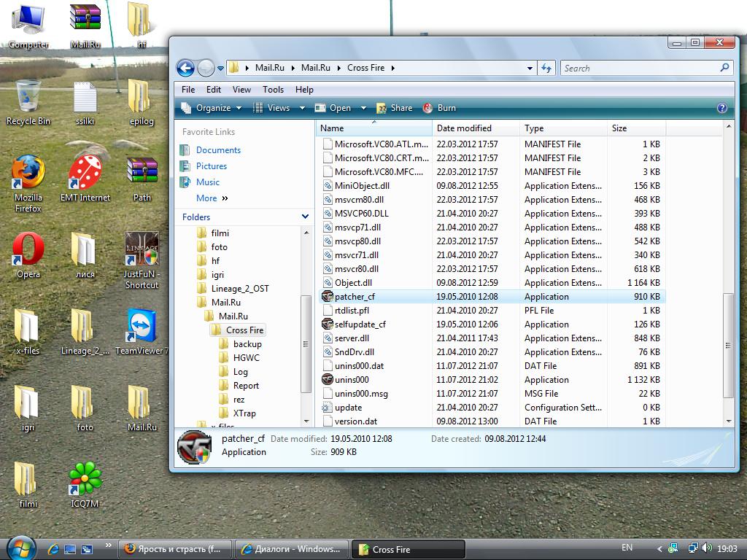747x560 pixels.
Task: Click the Forward navigation arrow button
Action: 206,68
